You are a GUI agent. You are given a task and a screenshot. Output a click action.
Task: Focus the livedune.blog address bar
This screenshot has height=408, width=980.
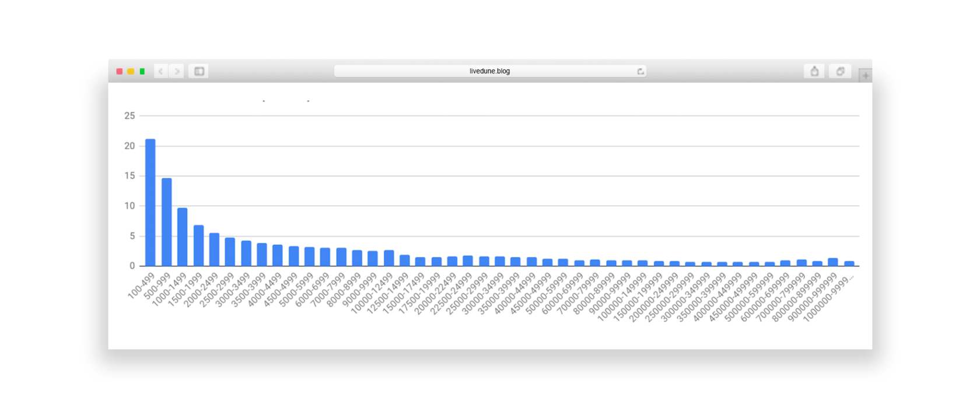point(489,71)
